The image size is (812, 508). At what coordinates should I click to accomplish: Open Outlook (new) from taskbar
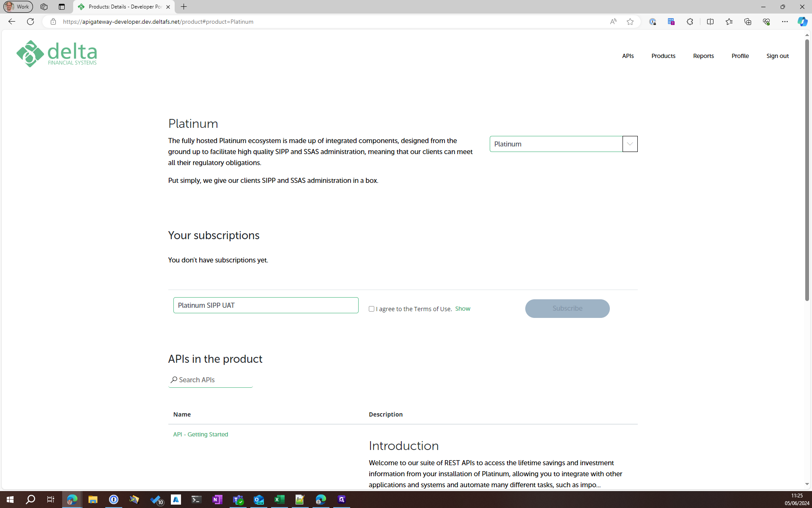(x=258, y=500)
